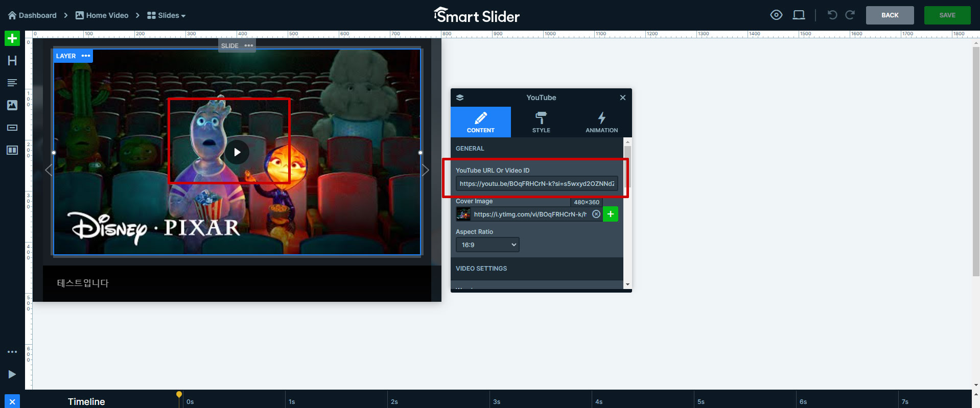980x408 pixels.
Task: Click the timeline playhead marker
Action: tap(179, 395)
